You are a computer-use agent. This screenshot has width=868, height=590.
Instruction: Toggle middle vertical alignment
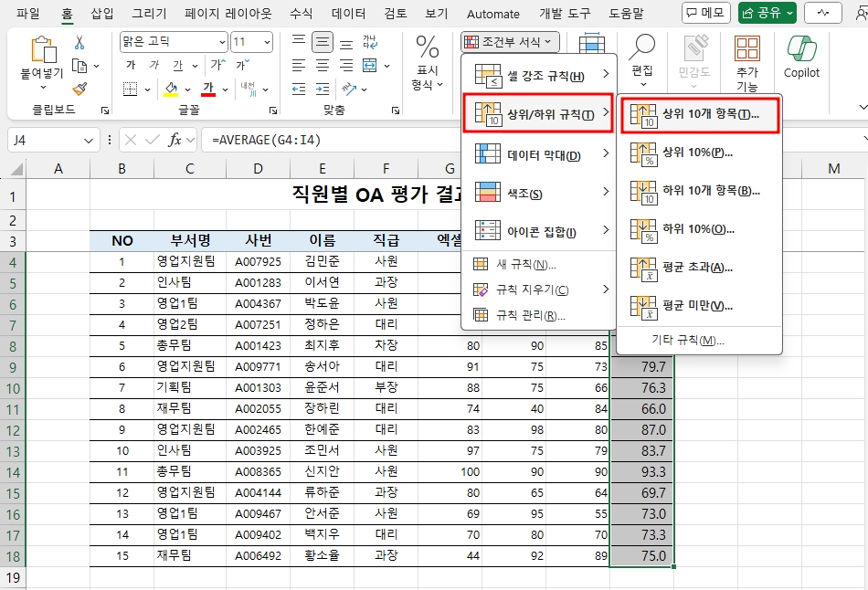point(323,42)
